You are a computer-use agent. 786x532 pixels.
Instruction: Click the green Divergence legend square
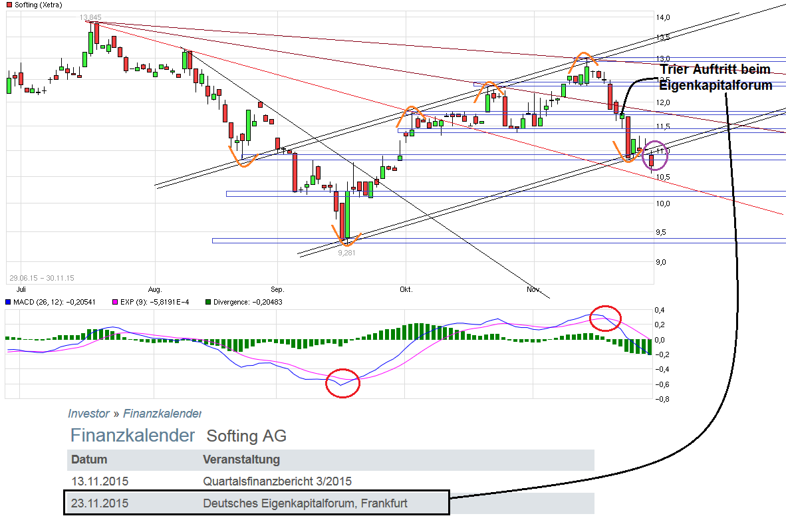click(x=208, y=302)
